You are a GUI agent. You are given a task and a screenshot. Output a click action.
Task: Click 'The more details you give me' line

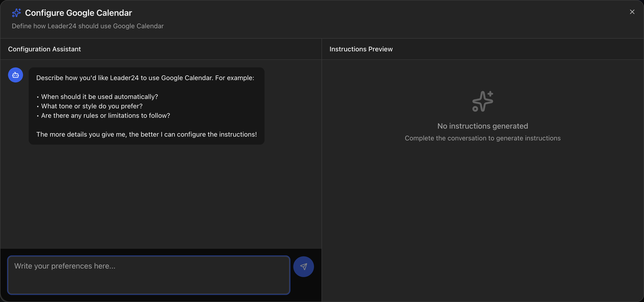[x=147, y=134]
